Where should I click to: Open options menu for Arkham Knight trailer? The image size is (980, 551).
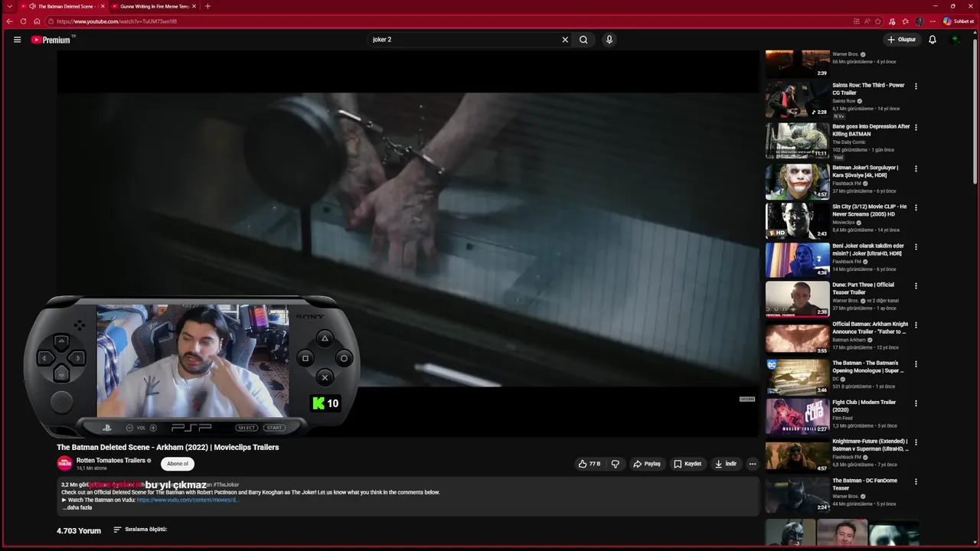pyautogui.click(x=916, y=325)
